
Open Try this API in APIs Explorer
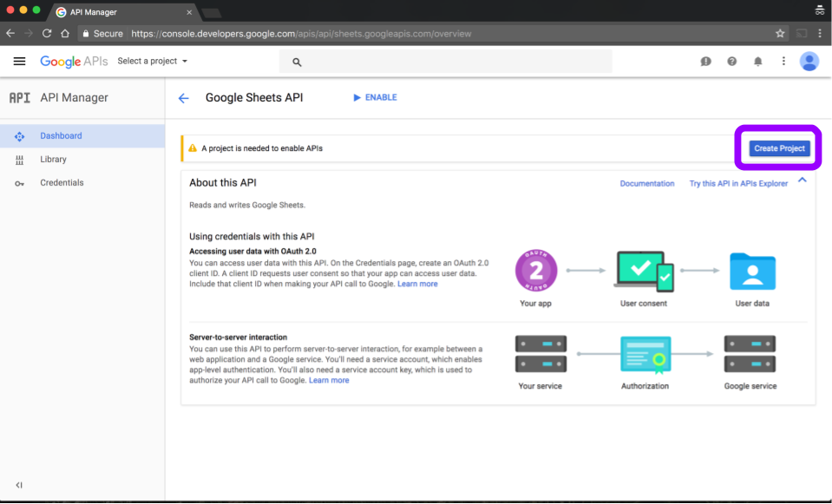coord(737,184)
